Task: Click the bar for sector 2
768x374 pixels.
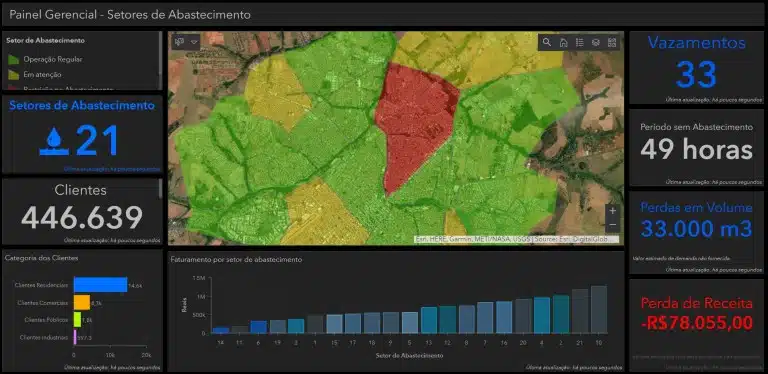Action: 561,314
